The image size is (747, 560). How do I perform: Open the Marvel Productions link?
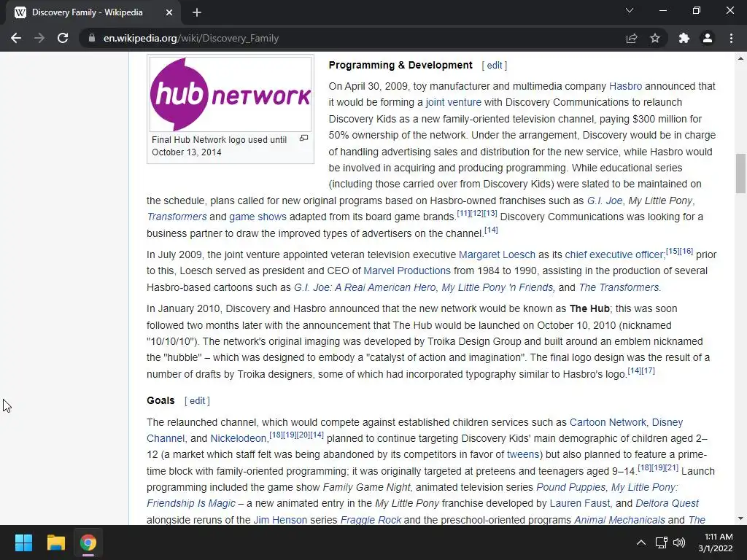407,271
